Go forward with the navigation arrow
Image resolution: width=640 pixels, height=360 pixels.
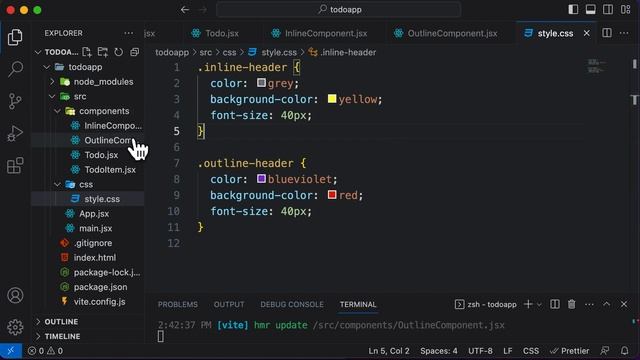coord(203,9)
